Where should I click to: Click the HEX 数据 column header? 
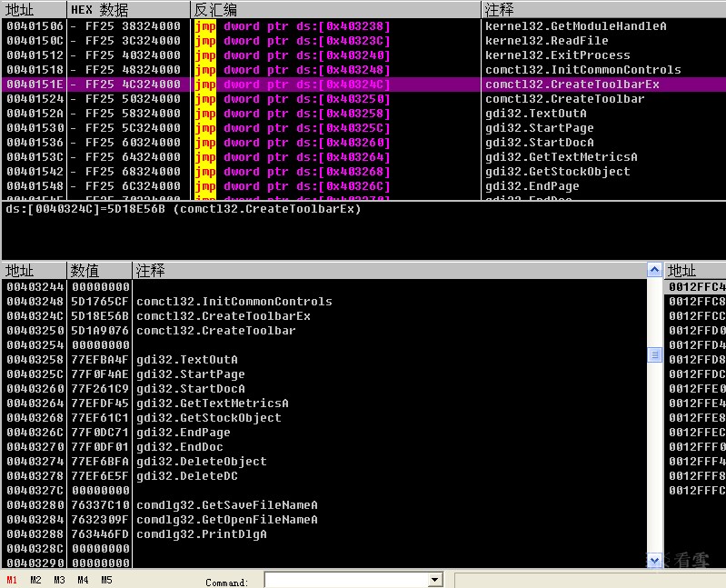coord(128,9)
